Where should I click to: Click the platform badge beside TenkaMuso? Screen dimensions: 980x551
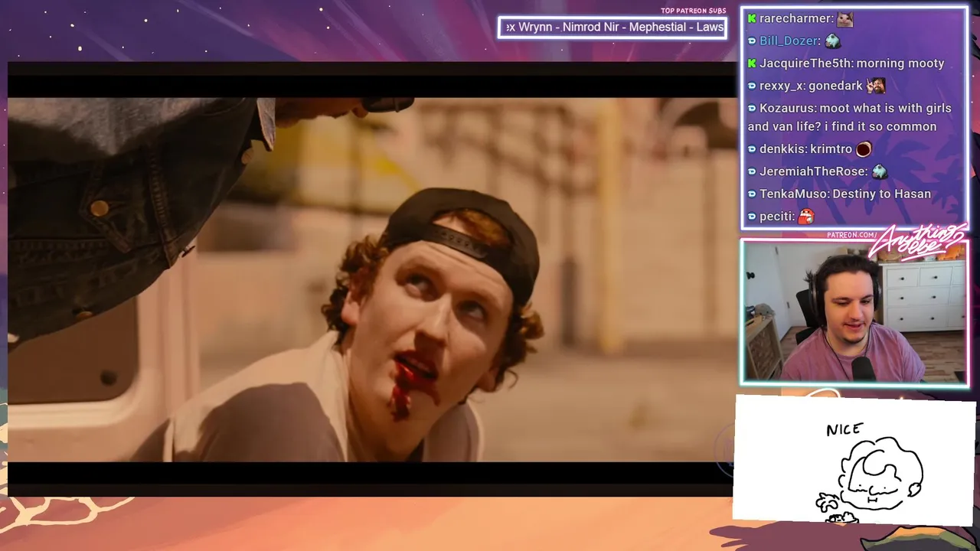click(x=752, y=194)
